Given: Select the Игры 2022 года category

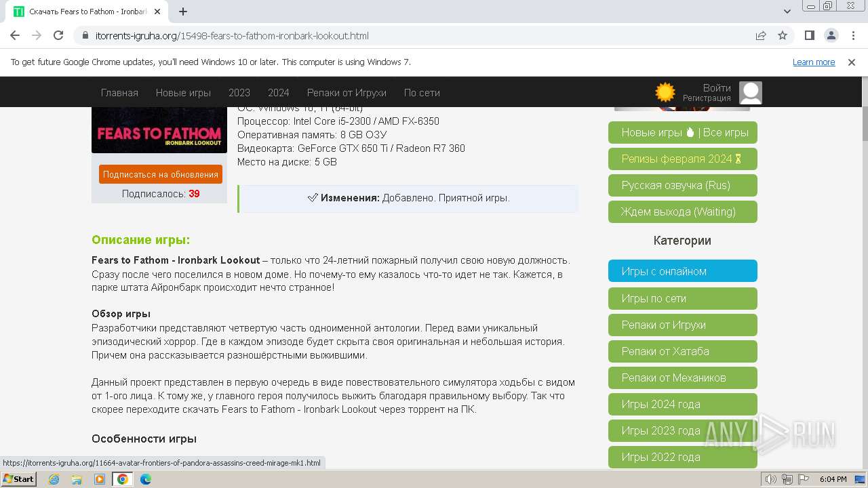Looking at the screenshot, I should [x=683, y=457].
